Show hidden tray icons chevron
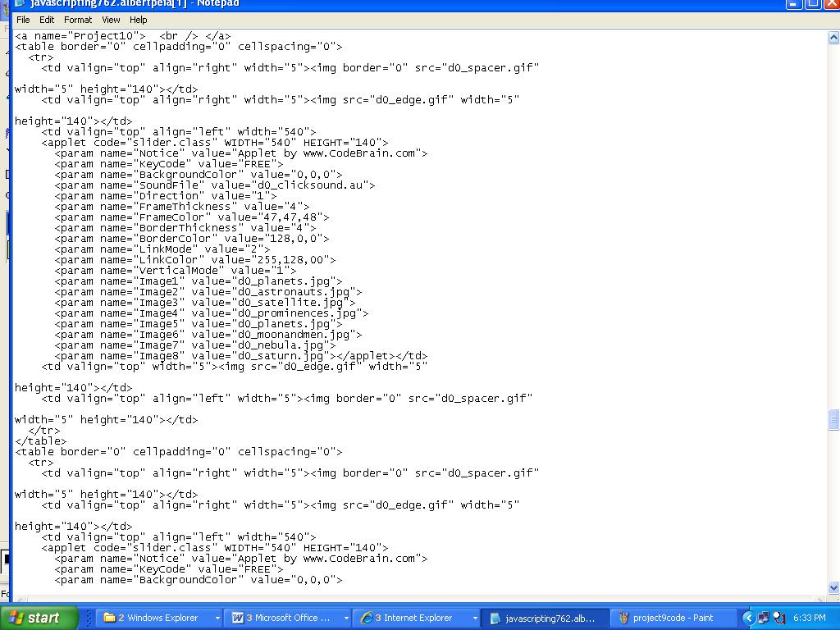The height and width of the screenshot is (630, 840). tap(748, 618)
